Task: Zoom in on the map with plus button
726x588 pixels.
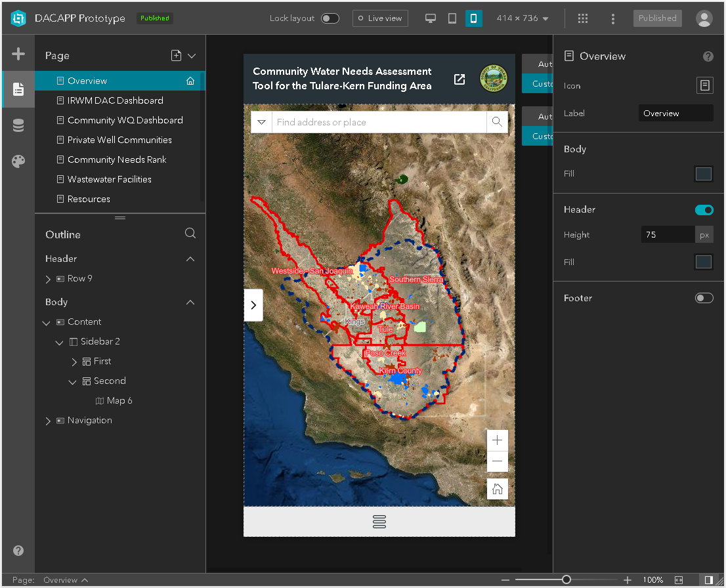Action: 498,440
